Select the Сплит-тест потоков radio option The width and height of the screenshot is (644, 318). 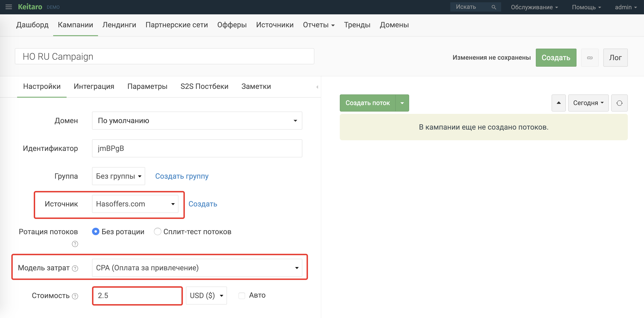[x=157, y=232]
